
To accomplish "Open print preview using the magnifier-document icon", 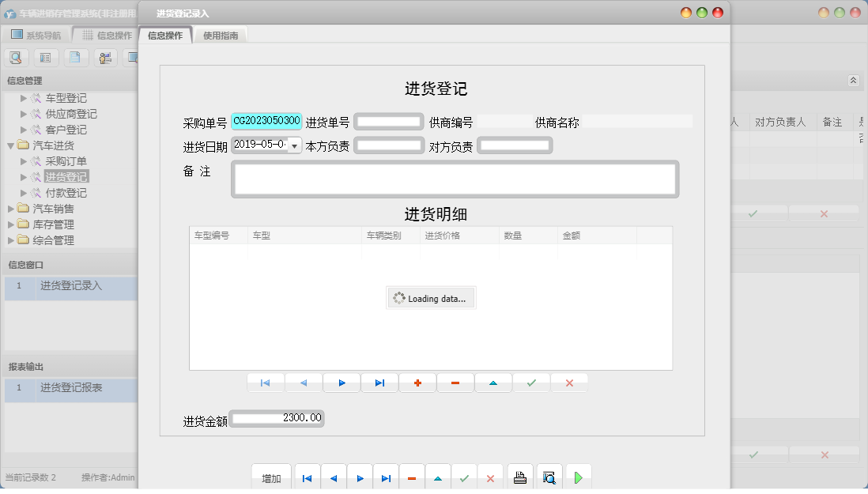I will (x=549, y=477).
